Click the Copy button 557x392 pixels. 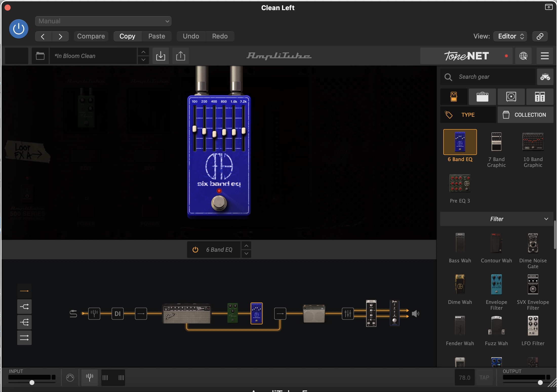click(127, 36)
